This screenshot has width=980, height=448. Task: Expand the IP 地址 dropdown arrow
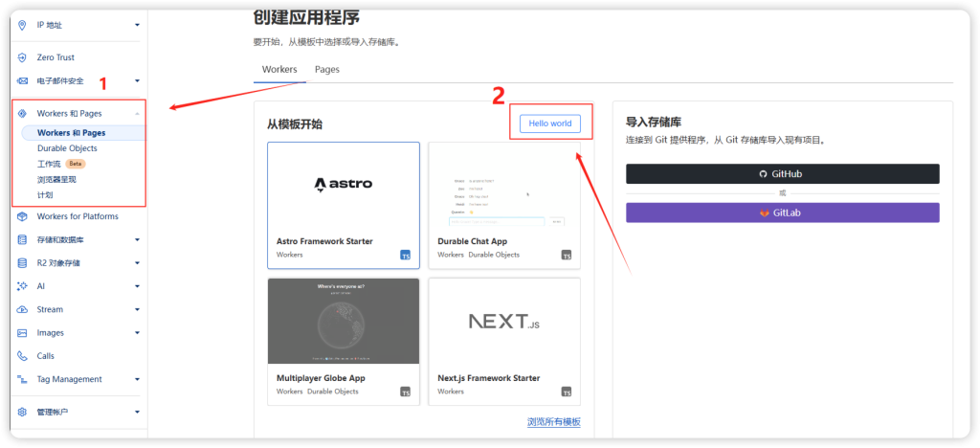tap(138, 25)
